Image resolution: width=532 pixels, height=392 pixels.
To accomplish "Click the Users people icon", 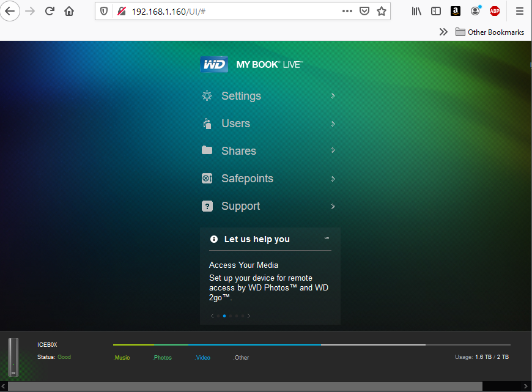I will point(207,124).
